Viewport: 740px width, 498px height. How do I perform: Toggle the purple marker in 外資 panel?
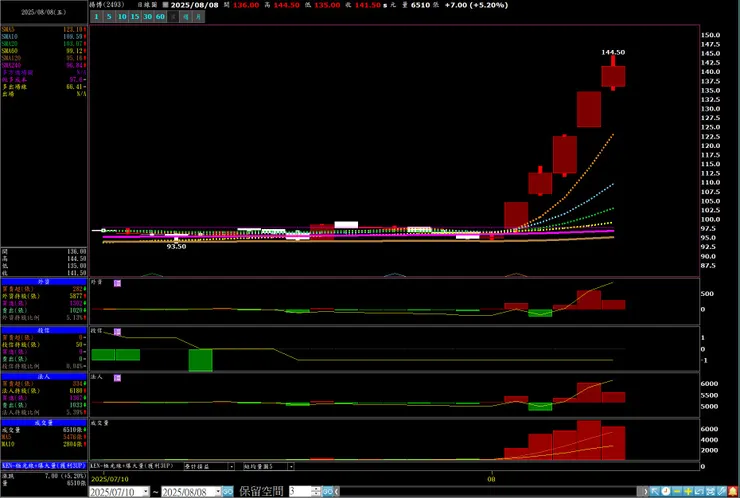118,283
